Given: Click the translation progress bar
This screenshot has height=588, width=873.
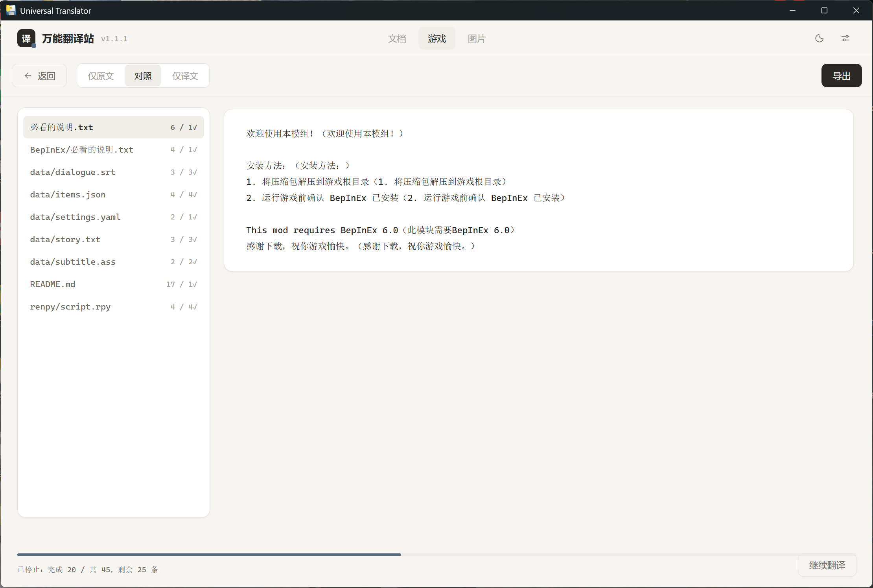Looking at the screenshot, I should pyautogui.click(x=436, y=555).
